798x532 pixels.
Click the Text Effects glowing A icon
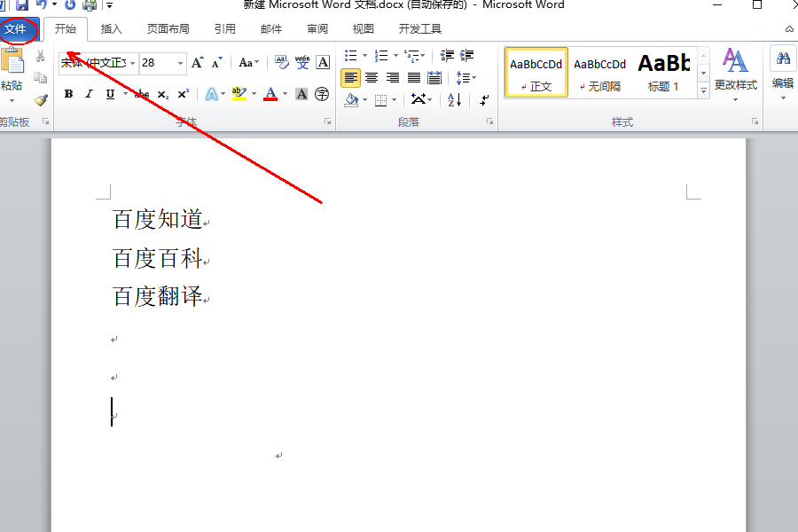click(x=212, y=94)
